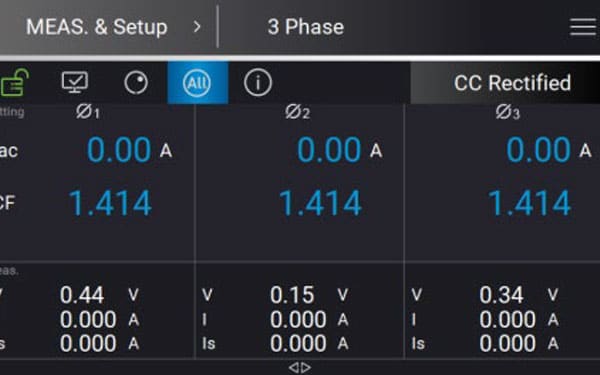Screen dimensions: 600x375
Task: Edit phase 2 current 0.00 A setting
Action: point(340,150)
